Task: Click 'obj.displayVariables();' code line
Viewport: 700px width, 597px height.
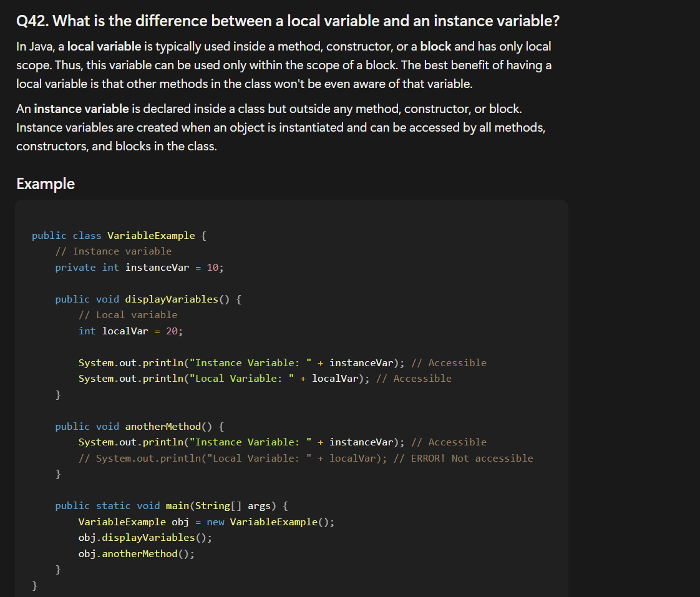Action: 145,538
